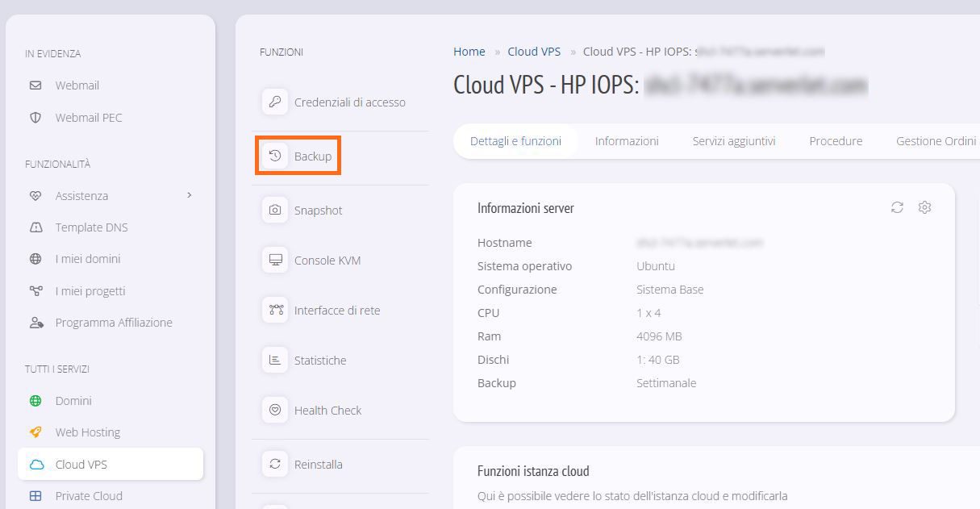This screenshot has width=980, height=509.
Task: Open I miei progetti sidebar entry
Action: (x=90, y=291)
